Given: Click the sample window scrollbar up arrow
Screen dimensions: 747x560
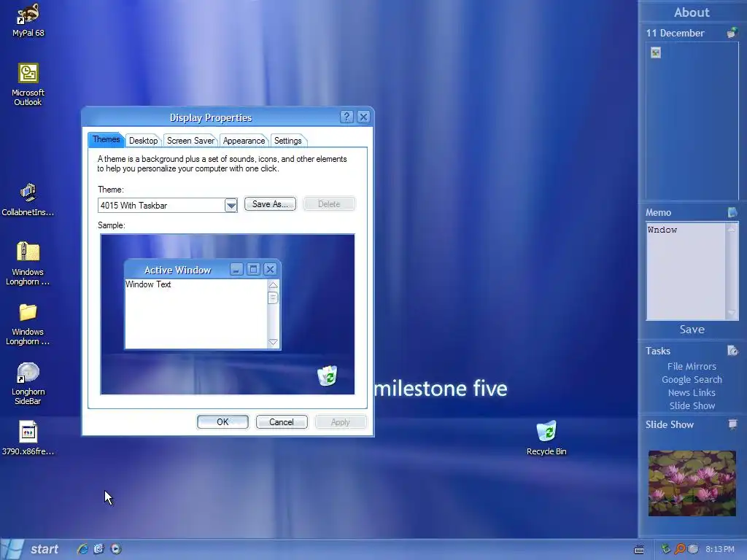Looking at the screenshot, I should pyautogui.click(x=273, y=285).
